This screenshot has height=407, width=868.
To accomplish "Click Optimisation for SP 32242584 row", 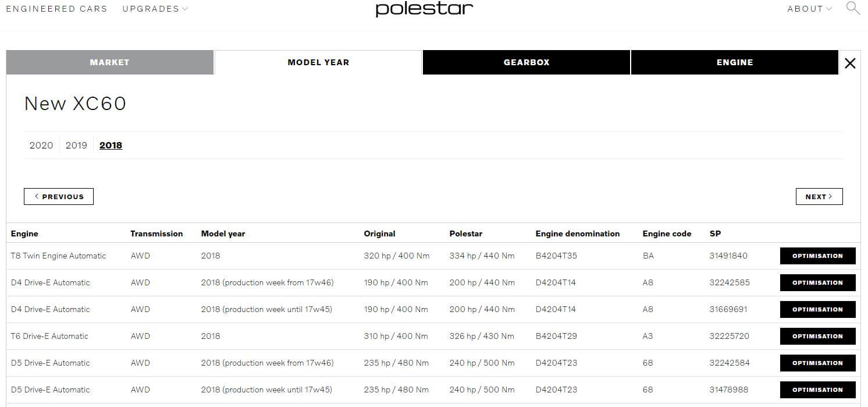I will [818, 363].
